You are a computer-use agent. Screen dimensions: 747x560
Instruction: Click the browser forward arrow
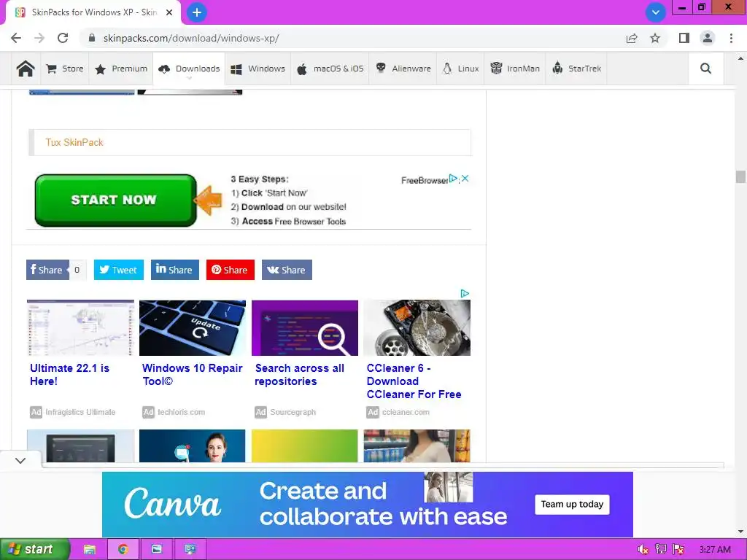39,38
